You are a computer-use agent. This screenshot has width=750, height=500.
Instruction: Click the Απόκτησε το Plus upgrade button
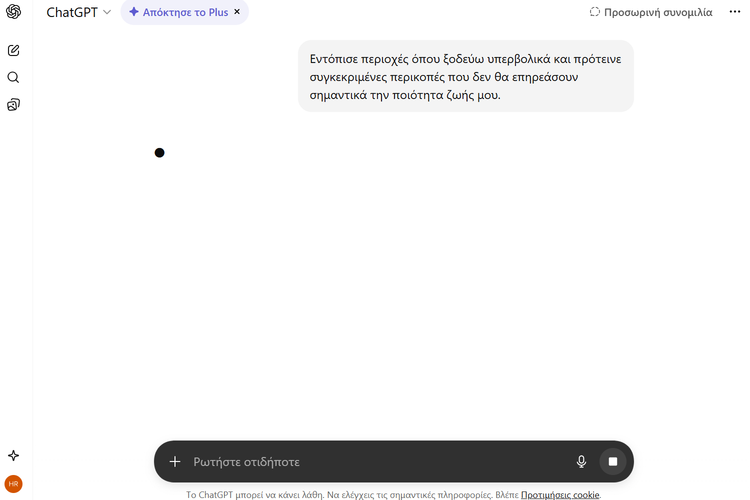click(178, 12)
